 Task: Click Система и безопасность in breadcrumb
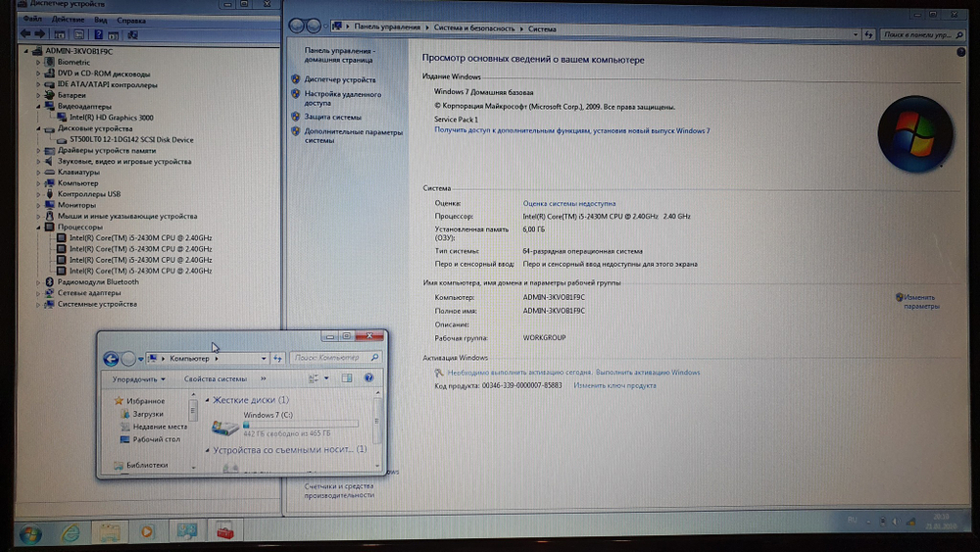pyautogui.click(x=474, y=28)
